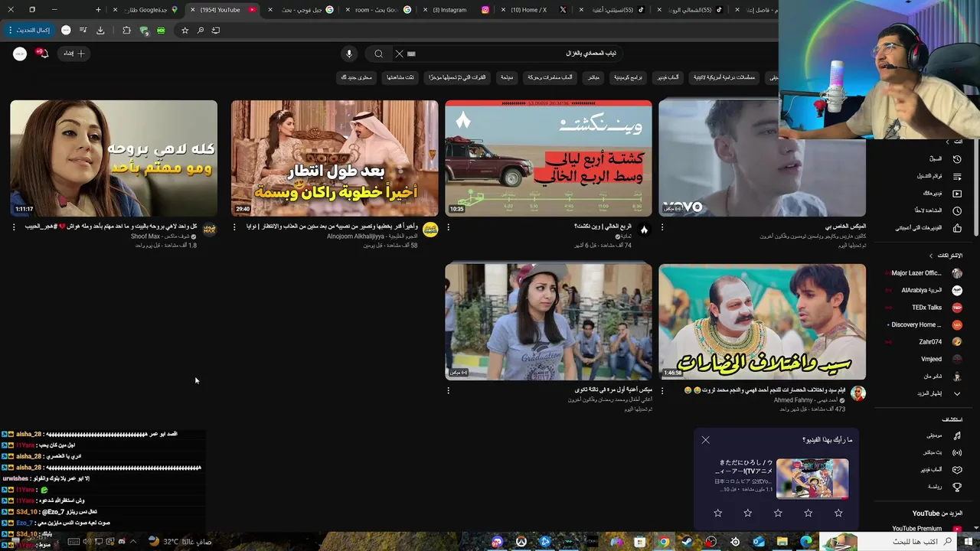Screen dimensions: 980x551
Task: Open Chrome downloads icon
Action: tap(100, 31)
